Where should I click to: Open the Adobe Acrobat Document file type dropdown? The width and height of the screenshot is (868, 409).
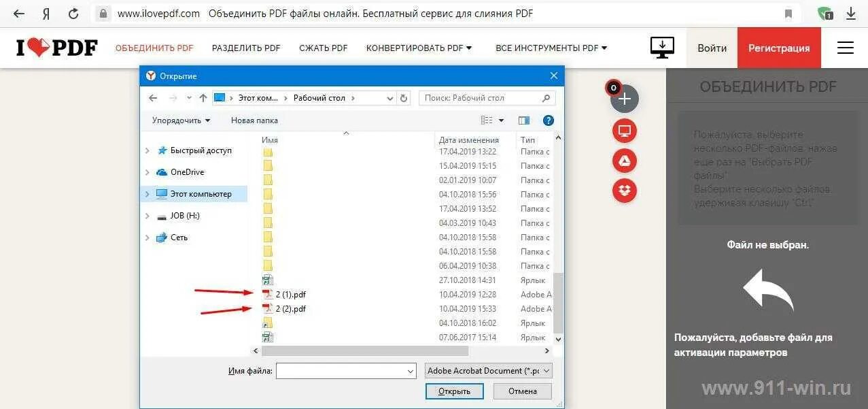489,371
